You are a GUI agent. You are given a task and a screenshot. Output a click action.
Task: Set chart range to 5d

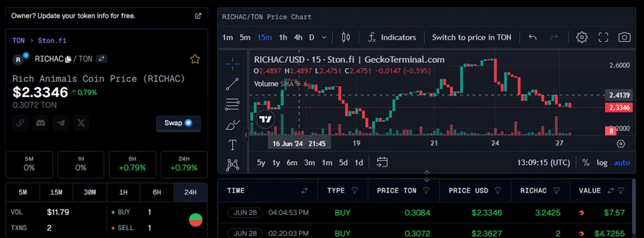[x=343, y=163]
